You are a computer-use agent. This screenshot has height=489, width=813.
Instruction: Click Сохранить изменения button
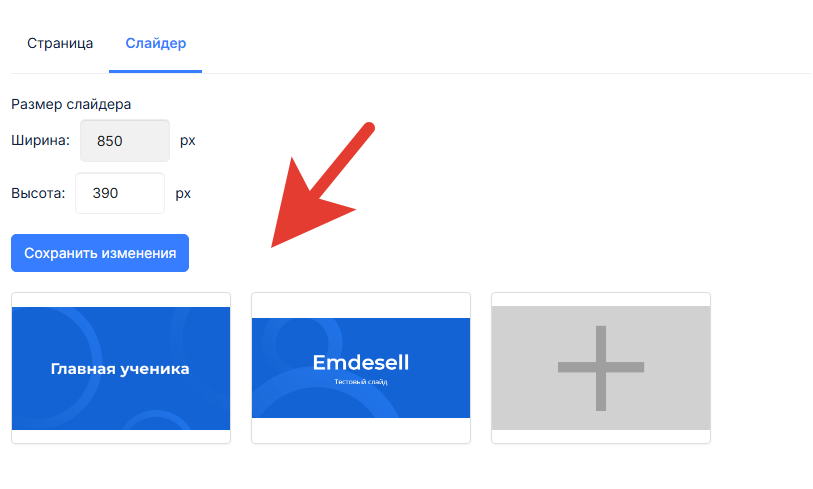point(100,253)
